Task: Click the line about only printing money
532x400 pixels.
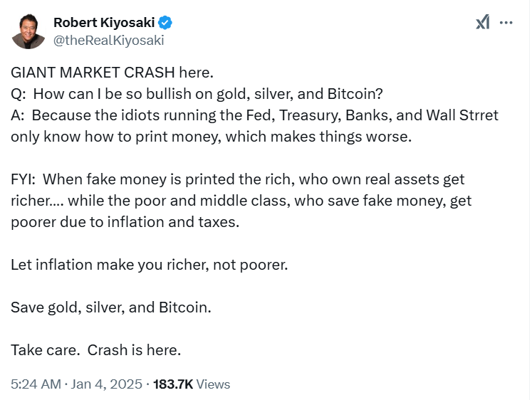Action: tap(211, 137)
